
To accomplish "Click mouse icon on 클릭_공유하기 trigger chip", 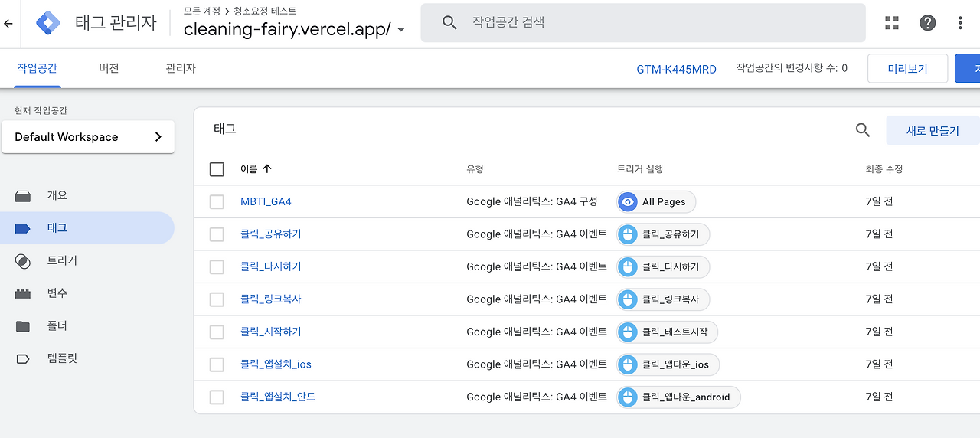I will 628,234.
